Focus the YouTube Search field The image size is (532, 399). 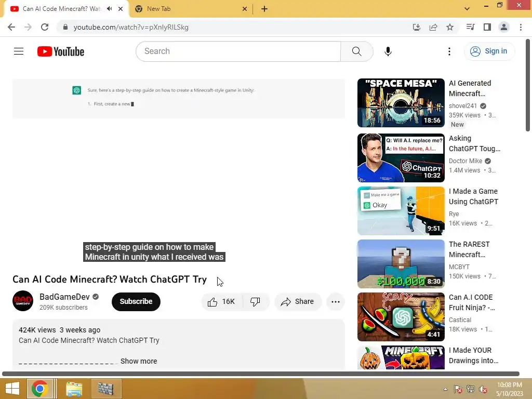click(238, 51)
